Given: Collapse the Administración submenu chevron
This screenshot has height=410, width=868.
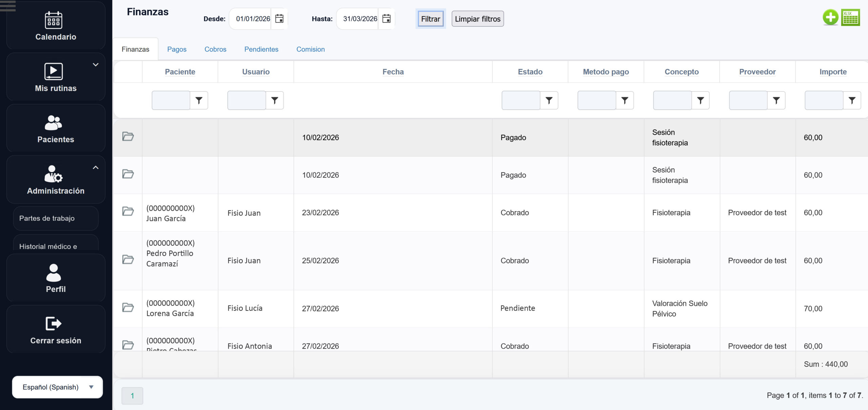Looking at the screenshot, I should click(96, 168).
